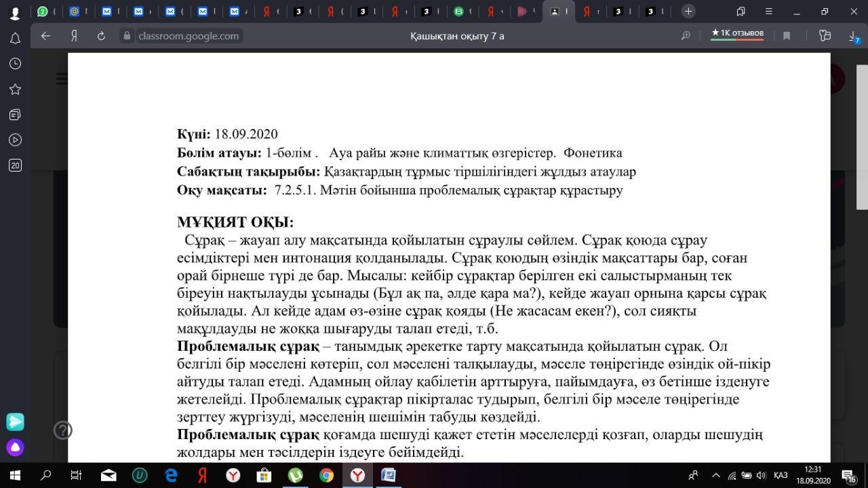Open a new browser tab

click(x=688, y=12)
